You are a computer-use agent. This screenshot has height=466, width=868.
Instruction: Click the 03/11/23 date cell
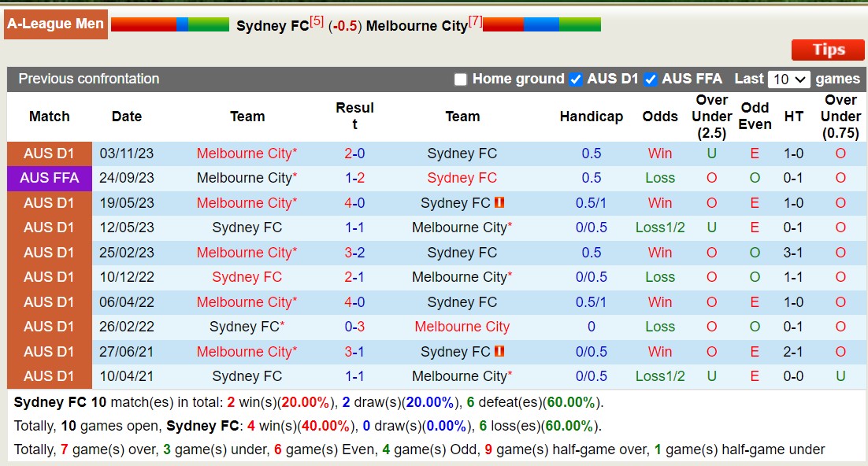click(x=126, y=153)
